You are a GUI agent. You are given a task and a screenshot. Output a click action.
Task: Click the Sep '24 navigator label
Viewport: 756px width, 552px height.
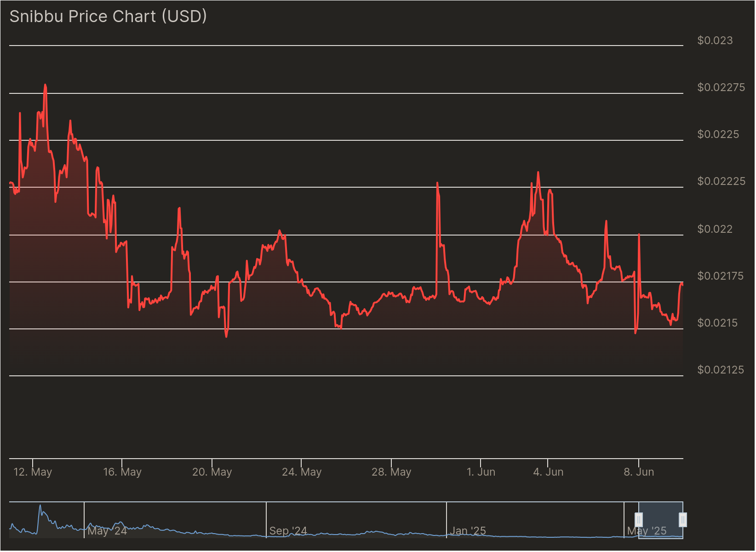click(x=288, y=531)
